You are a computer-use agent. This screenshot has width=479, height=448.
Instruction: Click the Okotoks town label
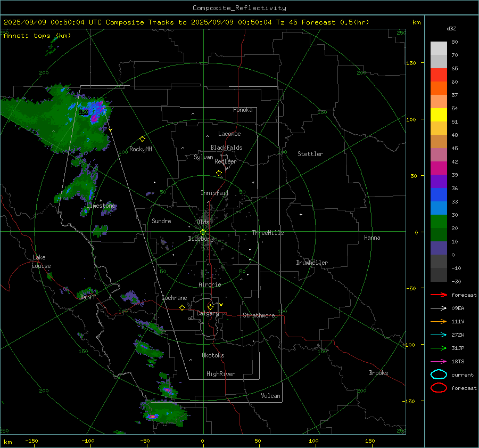(x=213, y=355)
